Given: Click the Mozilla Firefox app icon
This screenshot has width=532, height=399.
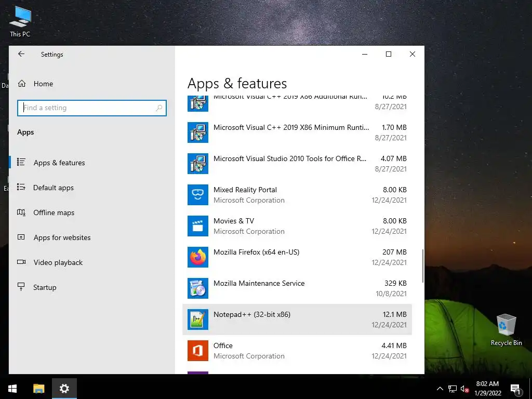Looking at the screenshot, I should [x=198, y=257].
